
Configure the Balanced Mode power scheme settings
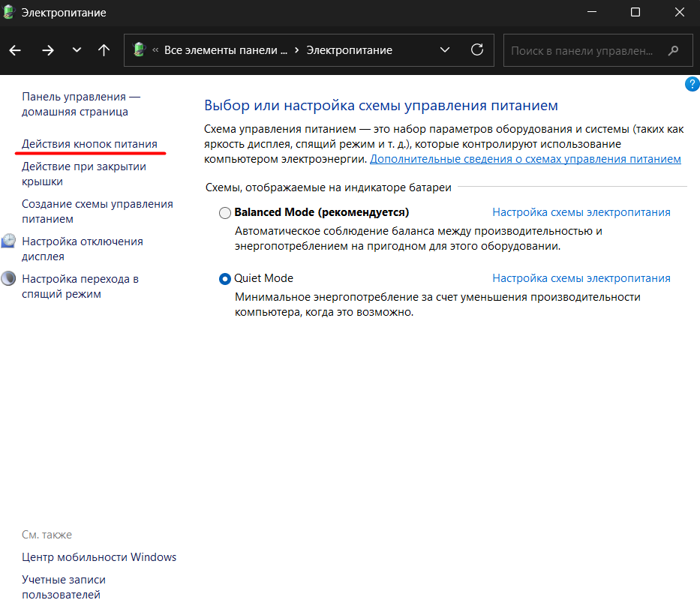581,212
